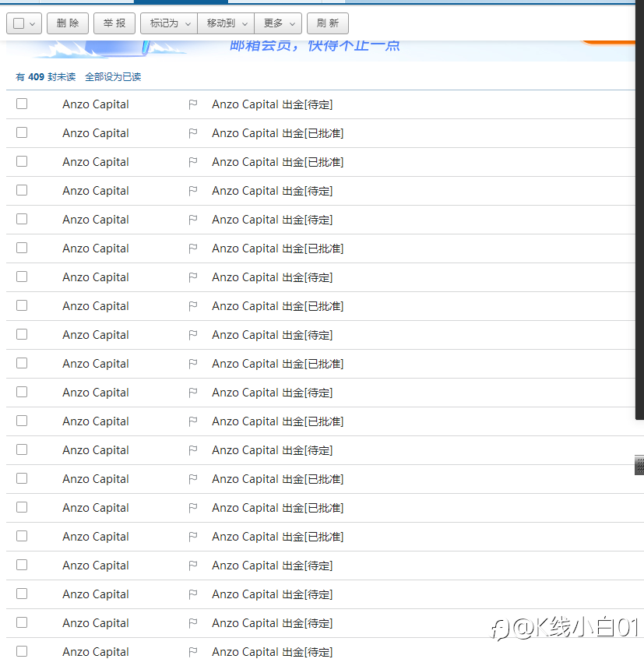Tick the toolbar select-all checkbox
The height and width of the screenshot is (666, 644).
coord(19,23)
